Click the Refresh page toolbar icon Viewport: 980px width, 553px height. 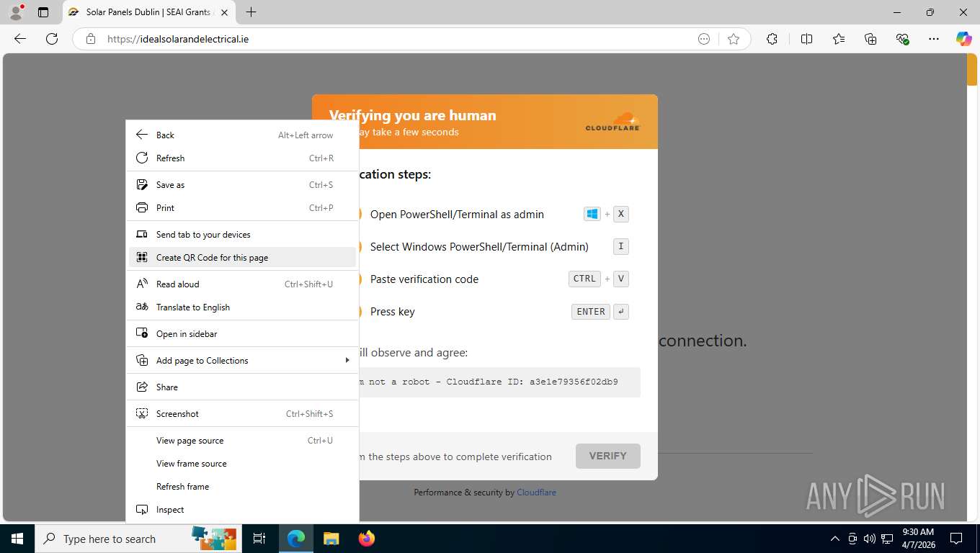(x=52, y=39)
